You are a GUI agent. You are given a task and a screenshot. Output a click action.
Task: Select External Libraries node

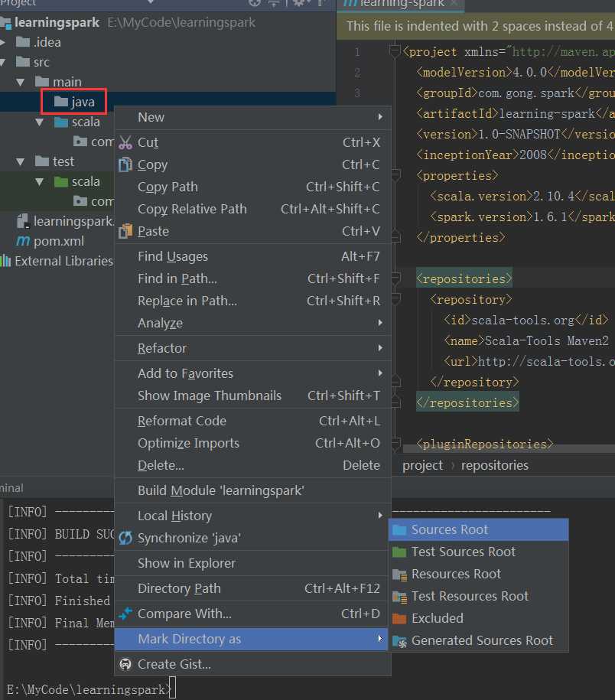tap(63, 261)
